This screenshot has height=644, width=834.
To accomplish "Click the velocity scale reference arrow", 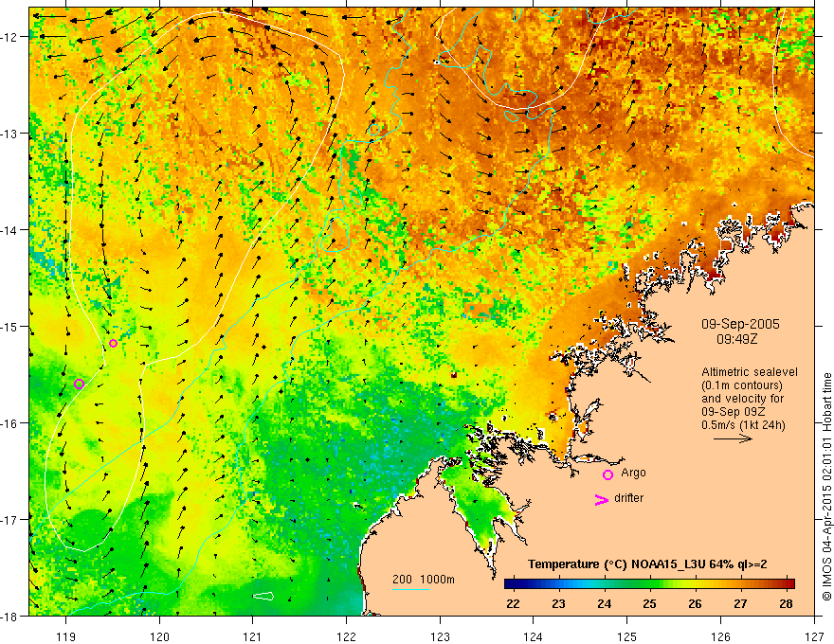I will (x=733, y=438).
